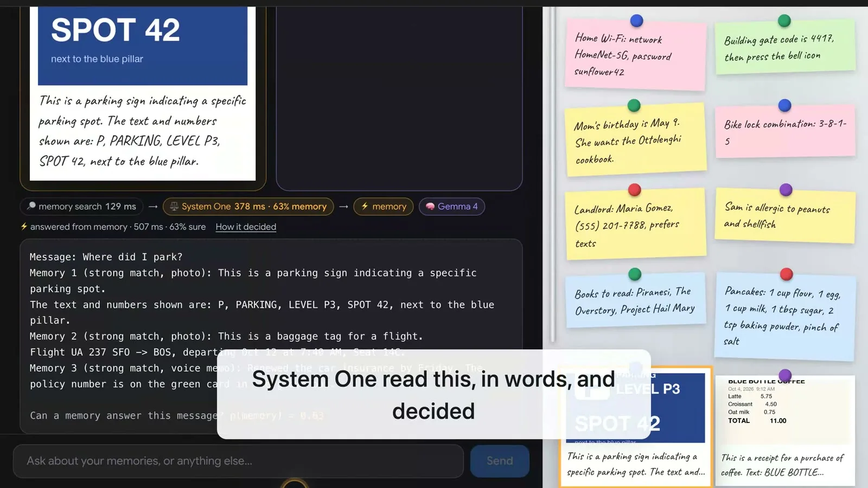Click the memory board vertical scrollbar

point(552,174)
